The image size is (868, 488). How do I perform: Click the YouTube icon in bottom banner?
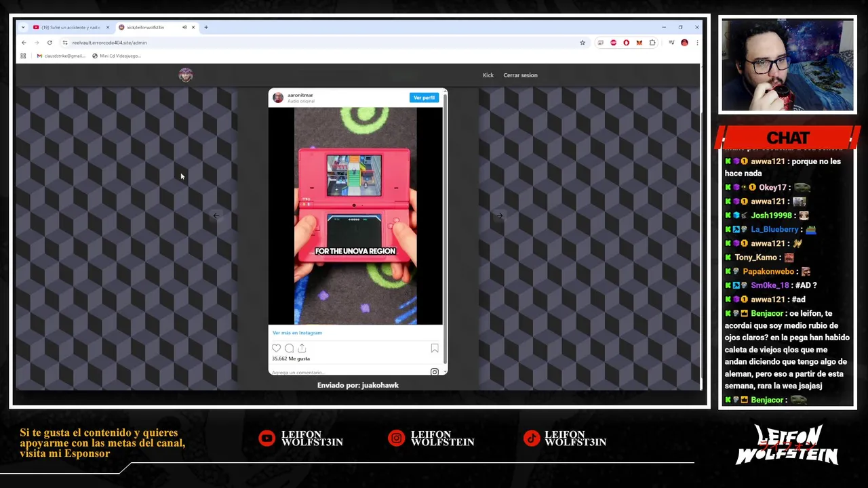[x=267, y=439]
